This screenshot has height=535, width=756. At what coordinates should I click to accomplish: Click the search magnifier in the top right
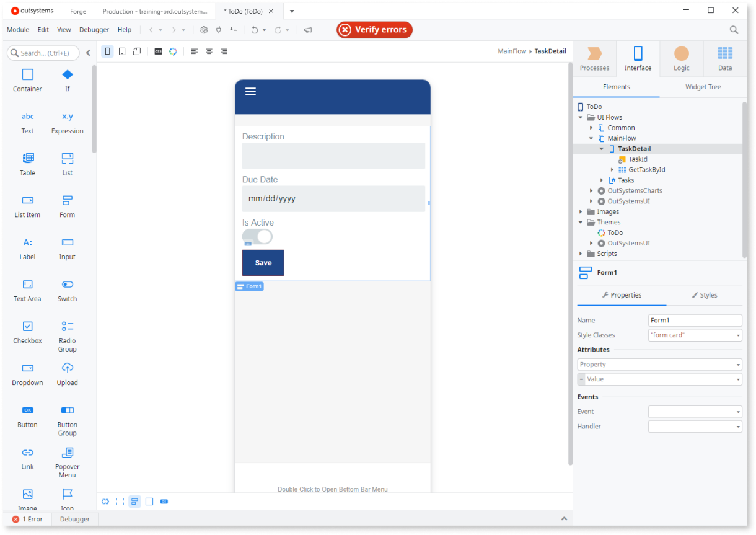[x=734, y=29]
